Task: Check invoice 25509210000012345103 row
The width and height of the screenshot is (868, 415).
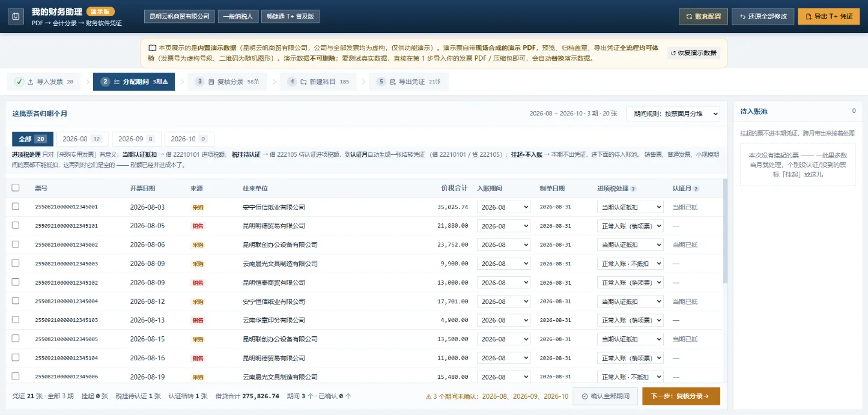Action: [x=16, y=320]
